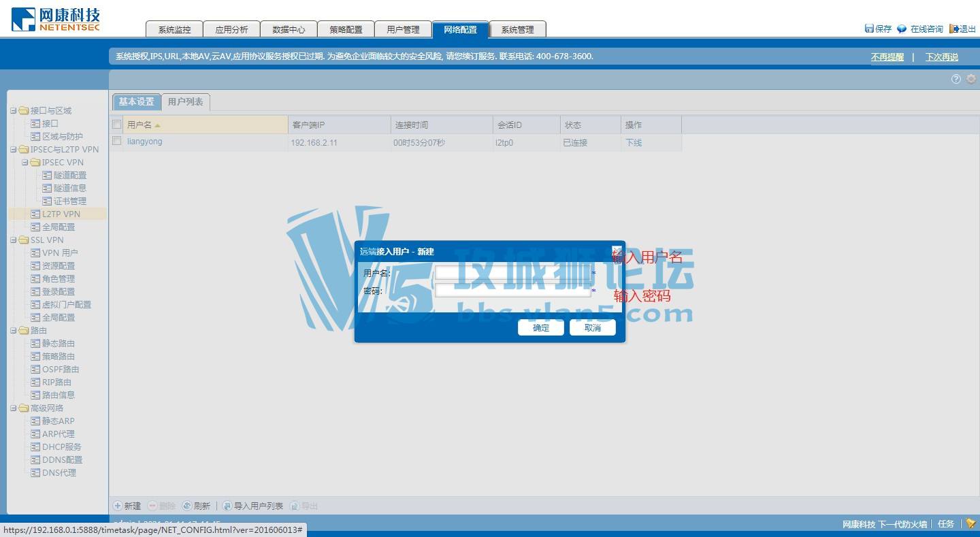This screenshot has height=537, width=980.
Task: Click the 网康科技 NETENTSEC logo
Action: (x=56, y=19)
